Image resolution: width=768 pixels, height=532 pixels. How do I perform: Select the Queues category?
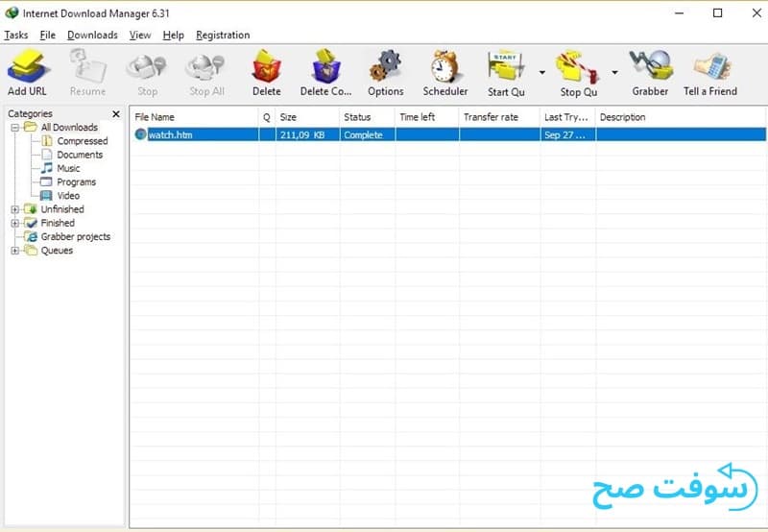57,251
